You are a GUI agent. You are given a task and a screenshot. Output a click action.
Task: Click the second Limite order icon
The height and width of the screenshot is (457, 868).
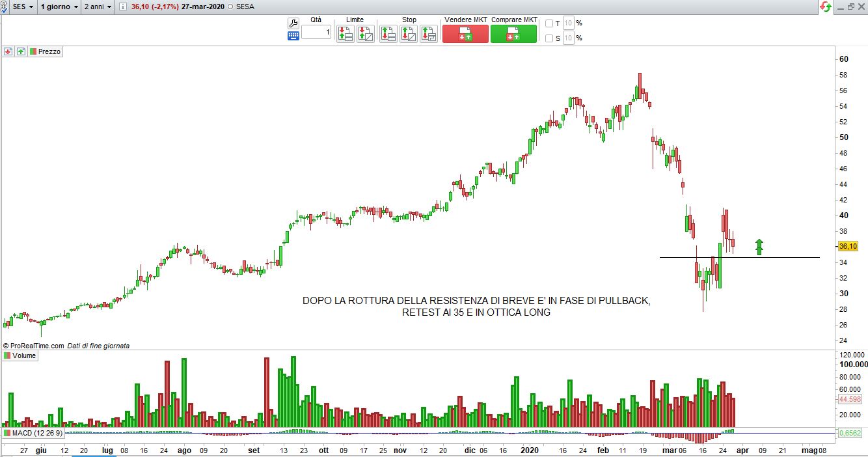[x=365, y=34]
